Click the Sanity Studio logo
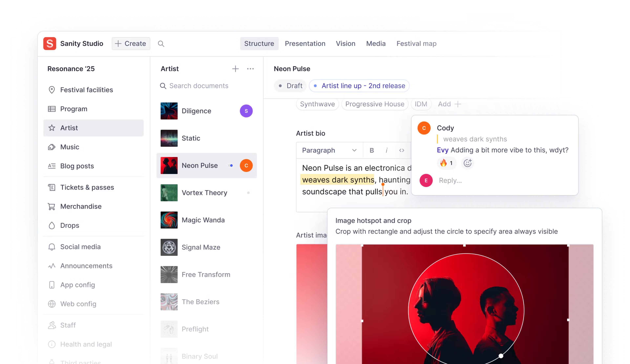Image resolution: width=630 pixels, height=364 pixels. [x=50, y=44]
